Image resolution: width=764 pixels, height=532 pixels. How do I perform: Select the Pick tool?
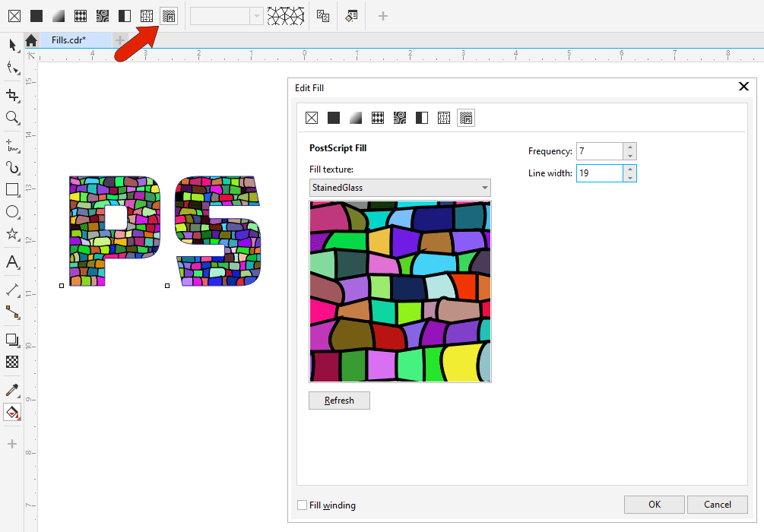[13, 46]
